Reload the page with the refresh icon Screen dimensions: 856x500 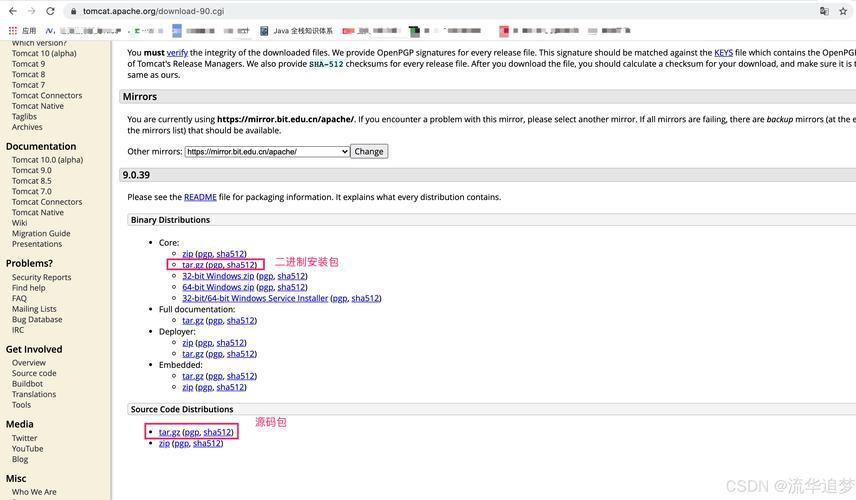pos(50,11)
